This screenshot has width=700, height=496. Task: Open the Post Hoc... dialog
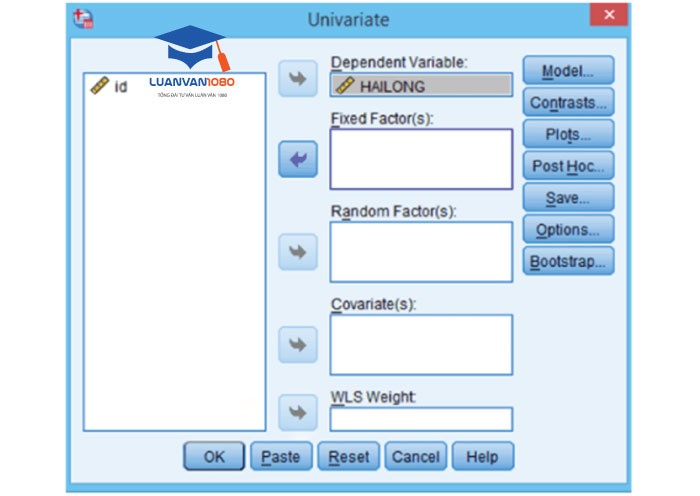[568, 166]
